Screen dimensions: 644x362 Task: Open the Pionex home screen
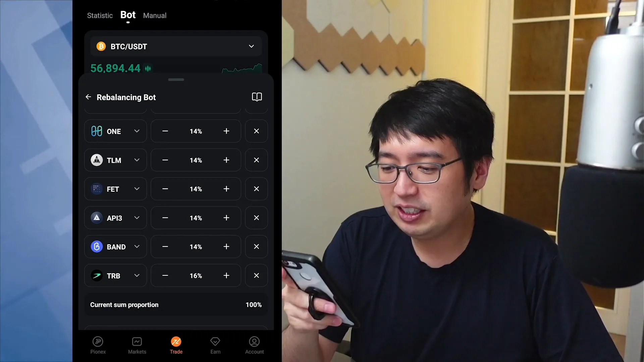click(98, 345)
